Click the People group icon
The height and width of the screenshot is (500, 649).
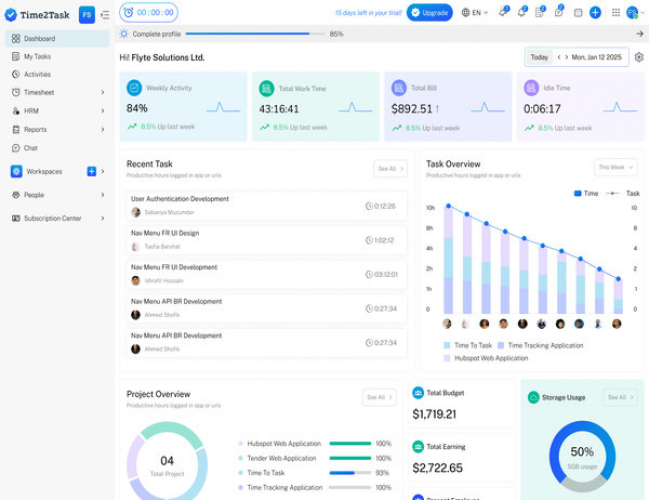point(16,195)
